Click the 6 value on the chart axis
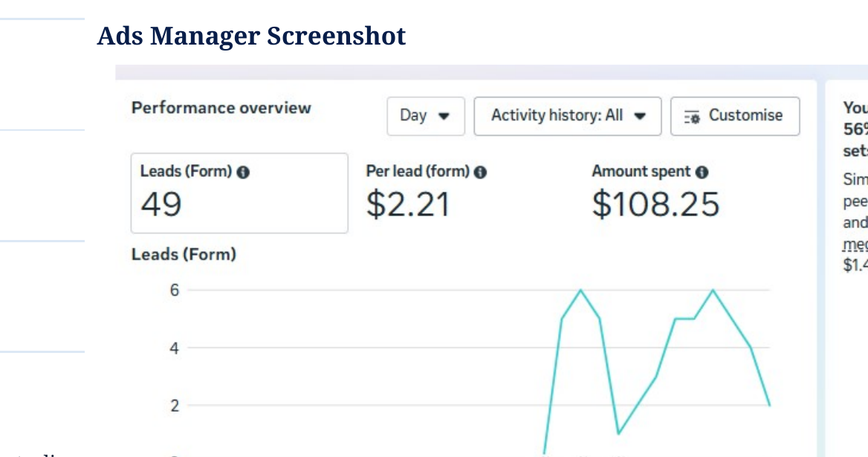 175,290
